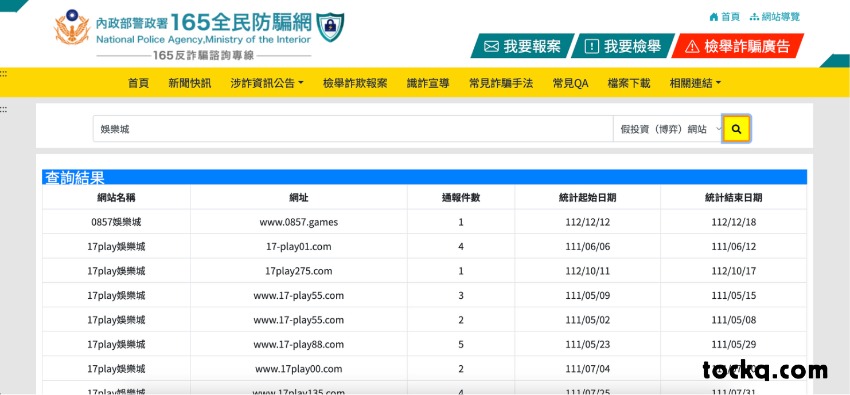Open the 檔案下載 menu item

pyautogui.click(x=629, y=83)
